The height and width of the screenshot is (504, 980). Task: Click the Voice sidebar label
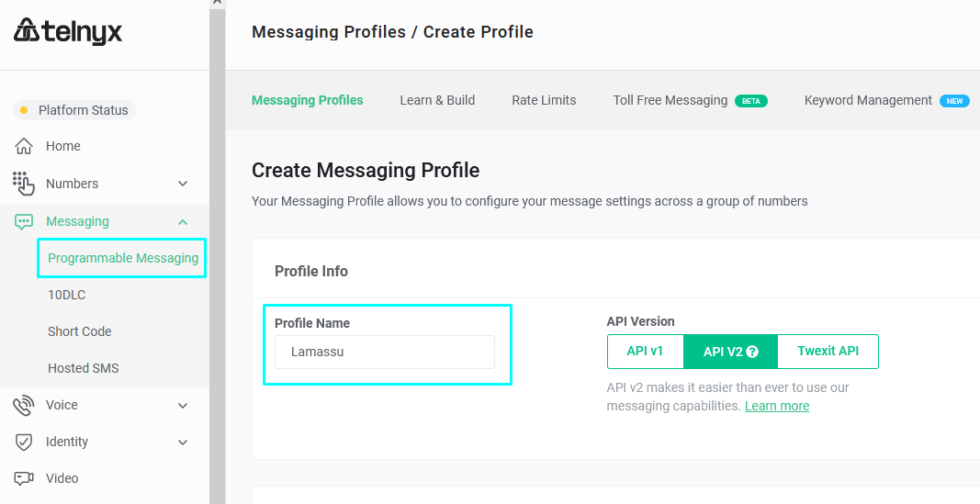click(62, 405)
